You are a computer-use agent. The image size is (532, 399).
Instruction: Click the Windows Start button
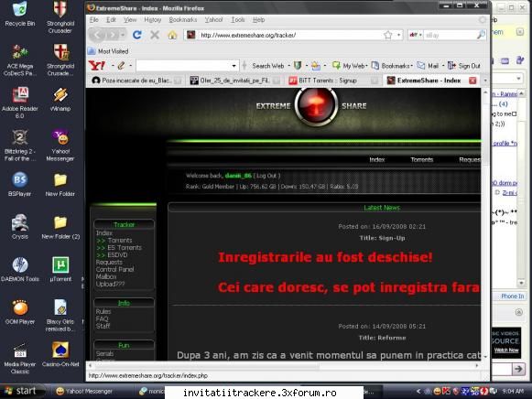tap(22, 391)
